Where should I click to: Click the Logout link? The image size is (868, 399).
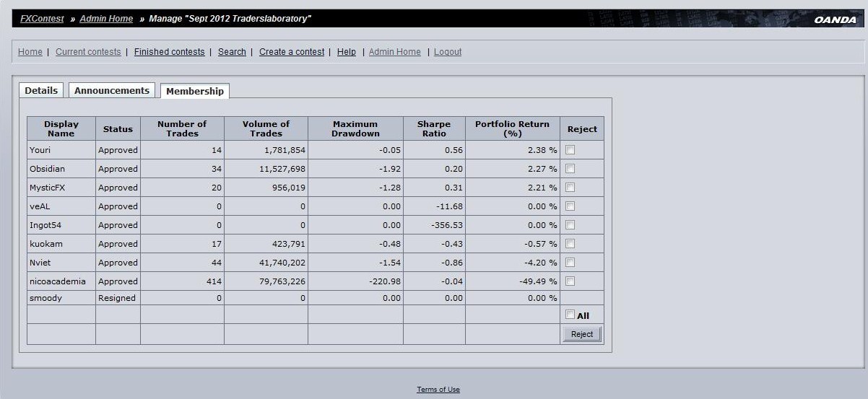(448, 52)
